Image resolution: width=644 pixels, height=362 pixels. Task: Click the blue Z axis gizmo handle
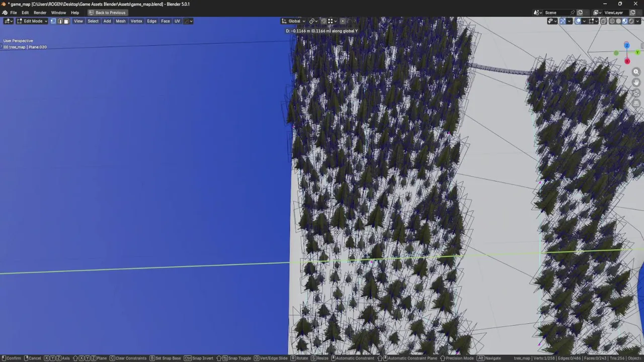(626, 45)
